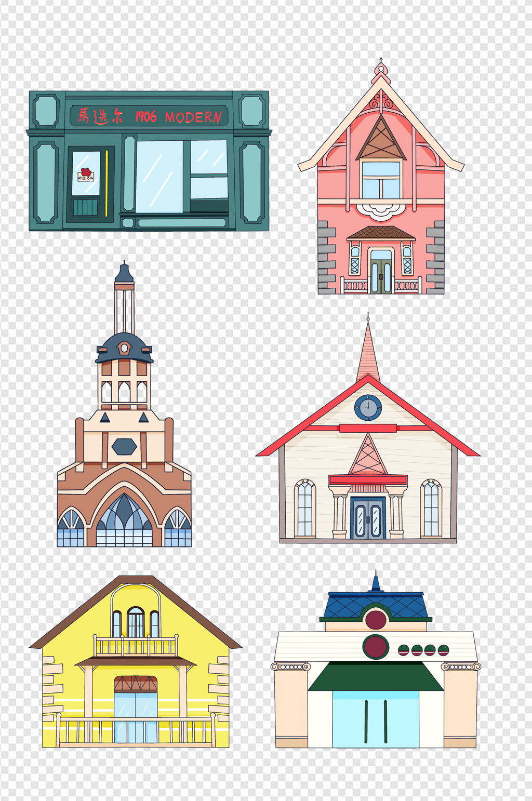Select the arched attic window of the yellow house
Screen dimensions: 532x801
click(136, 622)
